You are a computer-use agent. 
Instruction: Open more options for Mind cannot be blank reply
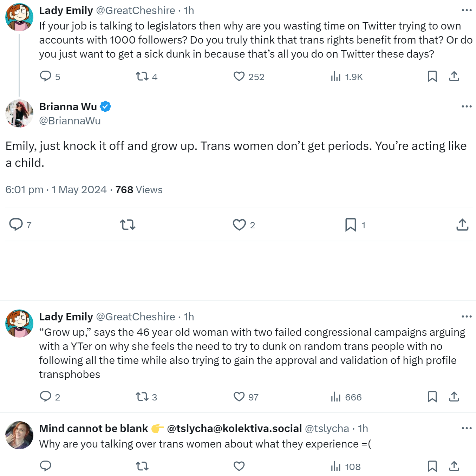coord(467,428)
